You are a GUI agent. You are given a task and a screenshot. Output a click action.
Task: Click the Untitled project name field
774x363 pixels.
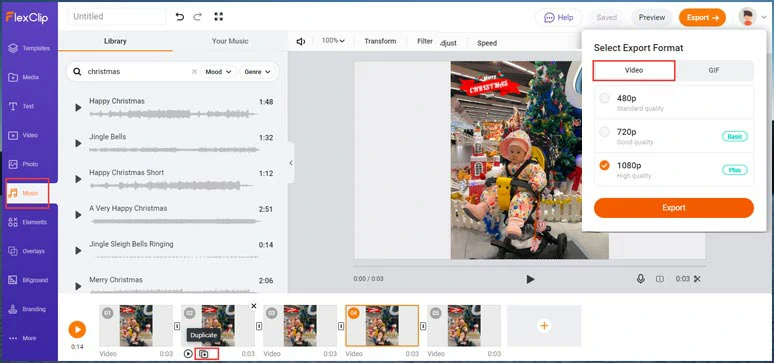[116, 16]
